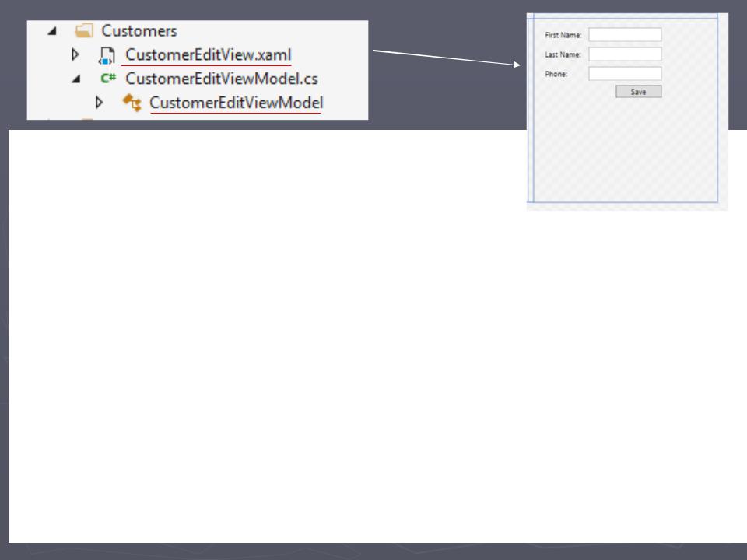Click the C# file icon
747x560 pixels.
point(108,78)
